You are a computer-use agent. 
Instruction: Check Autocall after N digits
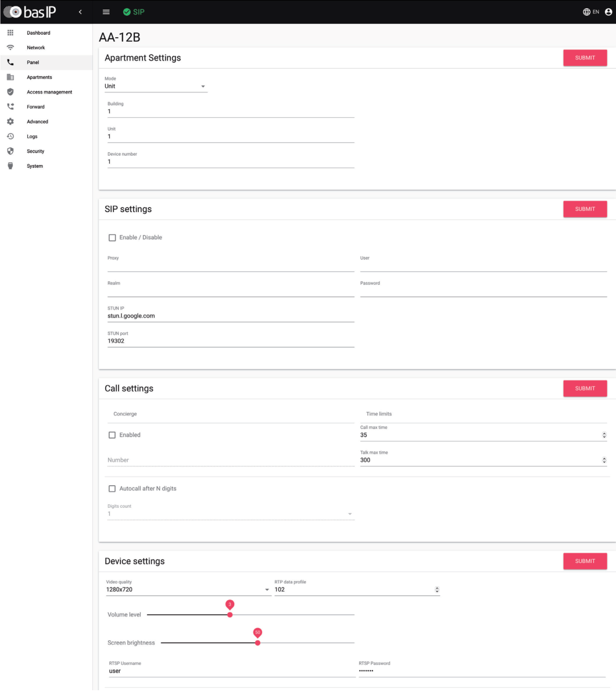(112, 488)
